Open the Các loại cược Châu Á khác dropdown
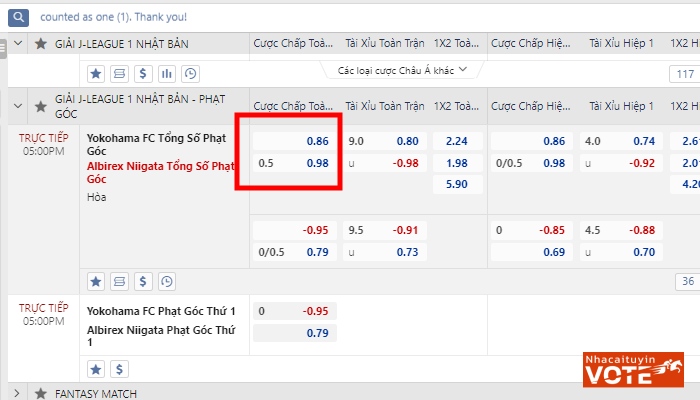This screenshot has width=700, height=400. (402, 71)
